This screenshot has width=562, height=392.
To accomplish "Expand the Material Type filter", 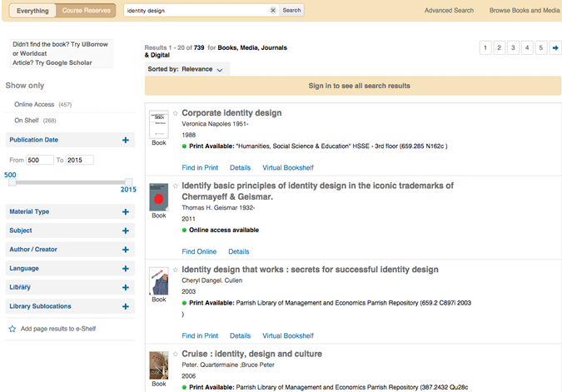I will click(x=125, y=211).
